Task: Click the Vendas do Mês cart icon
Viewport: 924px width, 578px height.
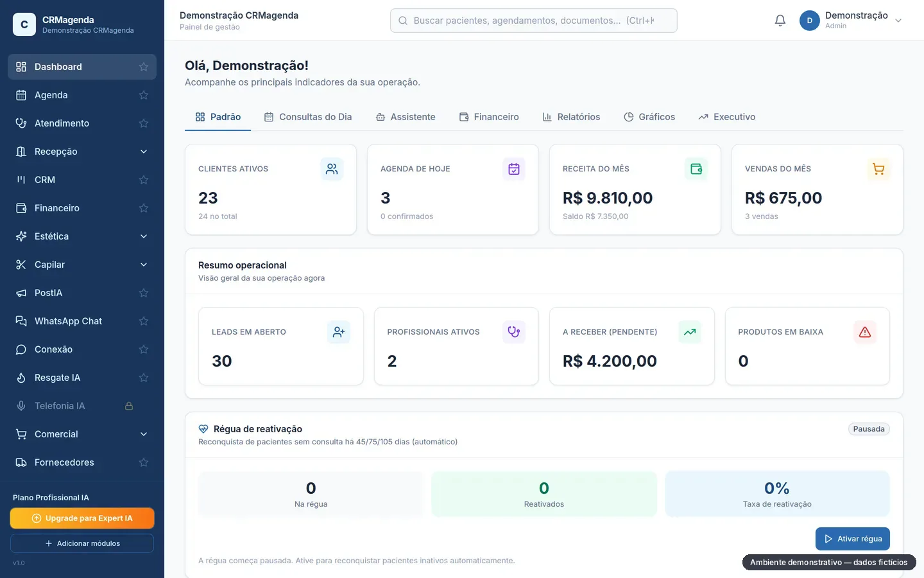Action: pos(878,169)
